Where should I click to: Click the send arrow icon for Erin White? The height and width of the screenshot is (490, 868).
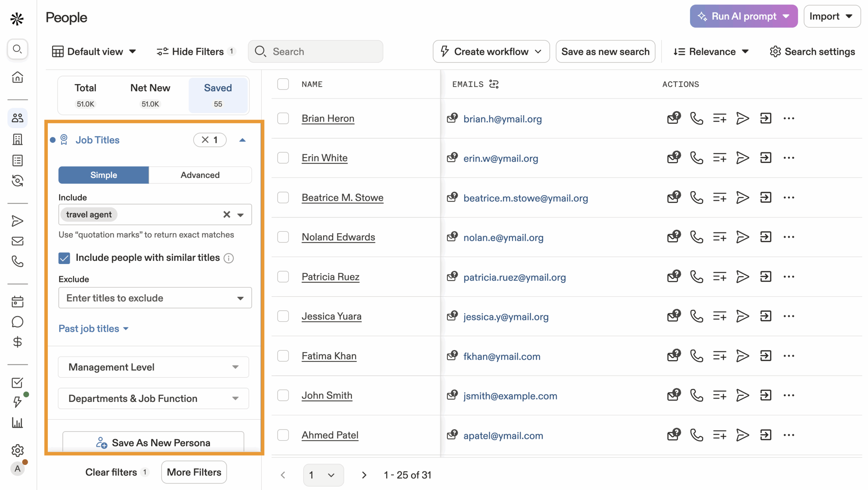click(742, 158)
